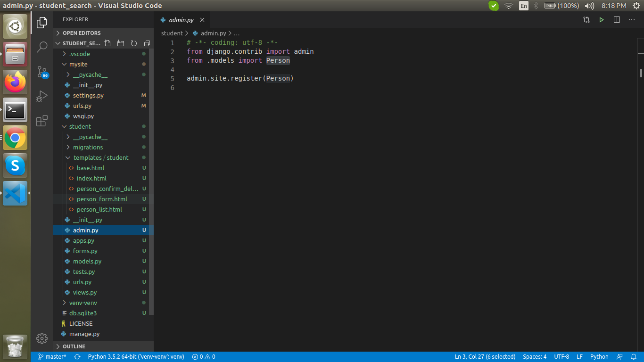Image resolution: width=644 pixels, height=362 pixels.
Task: Open settings.py in the file tree
Action: (103, 95)
